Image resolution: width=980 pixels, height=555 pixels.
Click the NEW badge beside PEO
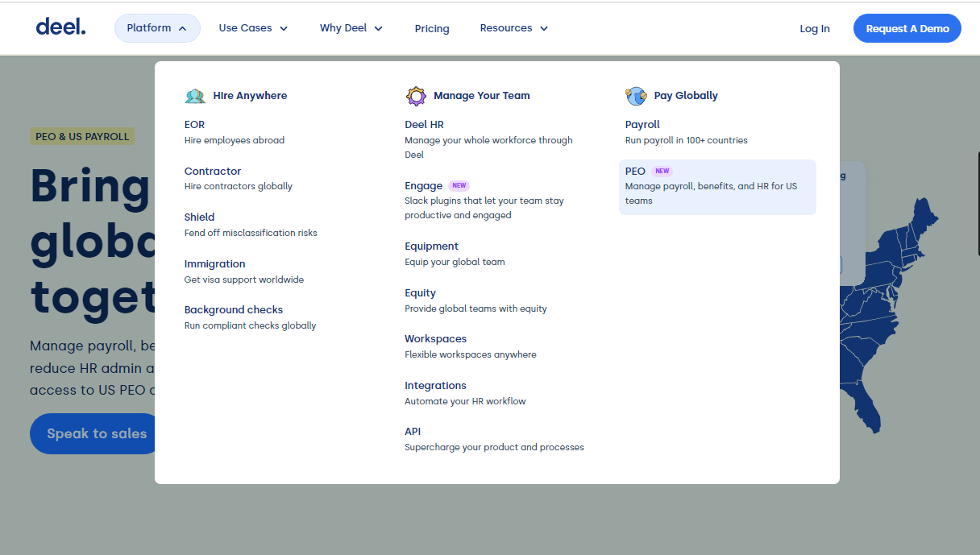[x=662, y=171]
